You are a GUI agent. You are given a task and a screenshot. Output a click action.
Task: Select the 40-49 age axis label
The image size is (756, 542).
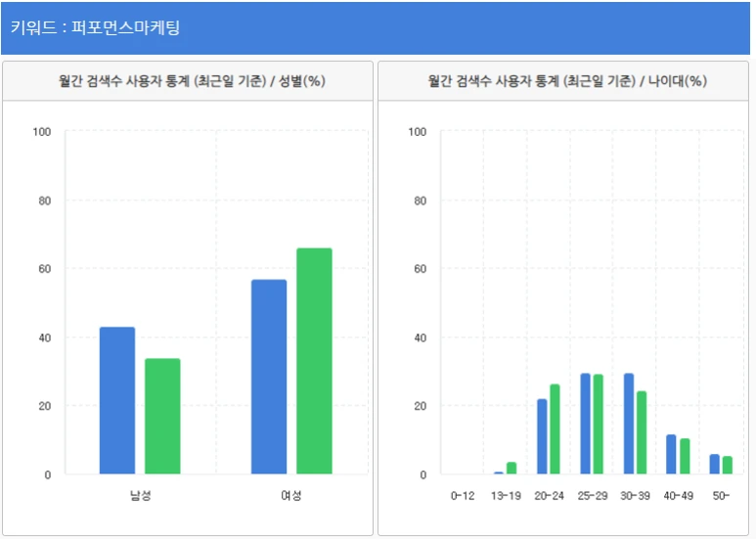point(679,496)
